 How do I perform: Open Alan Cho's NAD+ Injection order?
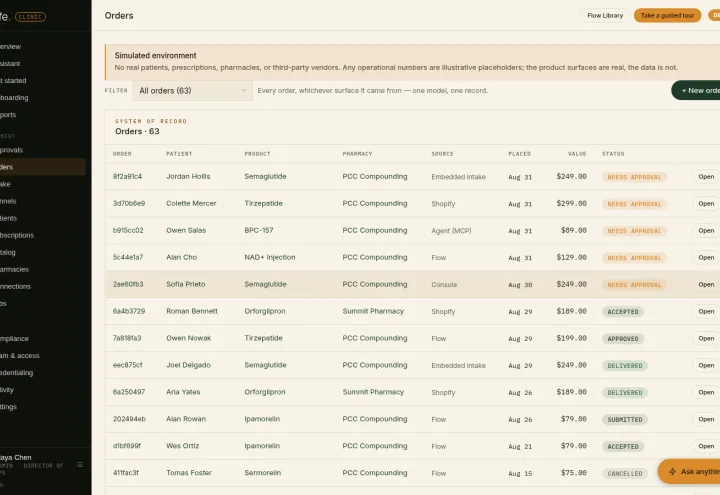click(706, 258)
